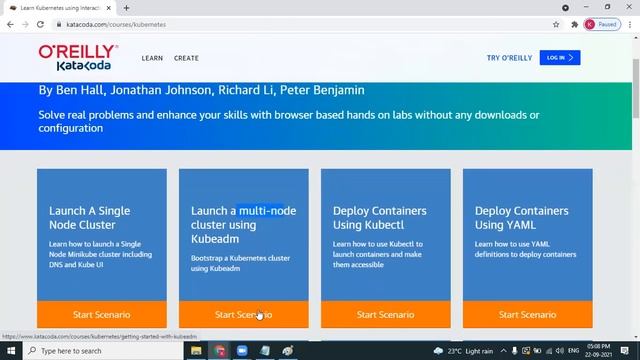Click the taskbar clock showing 05:08 PM
Image resolution: width=640 pixels, height=360 pixels.
[x=598, y=351]
